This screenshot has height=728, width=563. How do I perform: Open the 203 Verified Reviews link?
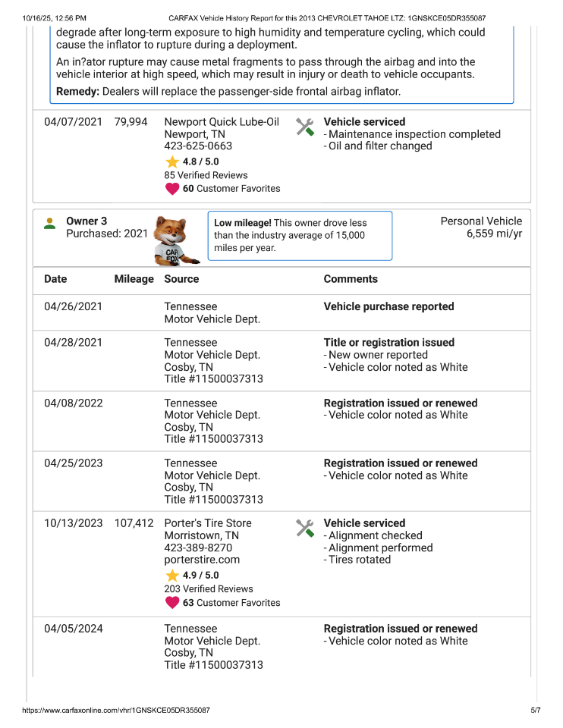[209, 589]
